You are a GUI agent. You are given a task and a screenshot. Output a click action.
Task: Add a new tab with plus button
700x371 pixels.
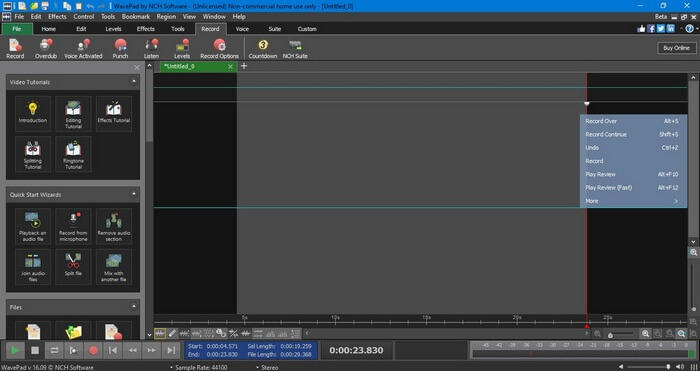244,66
